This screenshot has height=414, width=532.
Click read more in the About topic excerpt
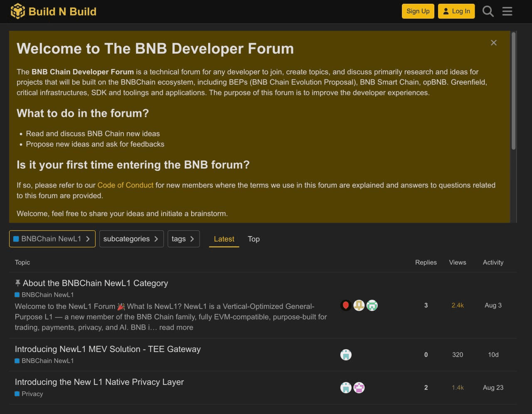(x=176, y=327)
